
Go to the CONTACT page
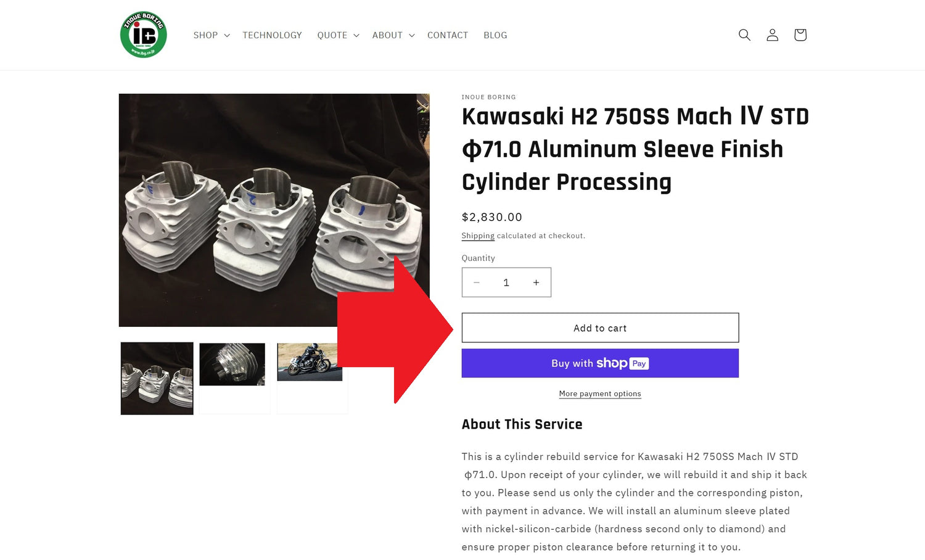point(448,35)
